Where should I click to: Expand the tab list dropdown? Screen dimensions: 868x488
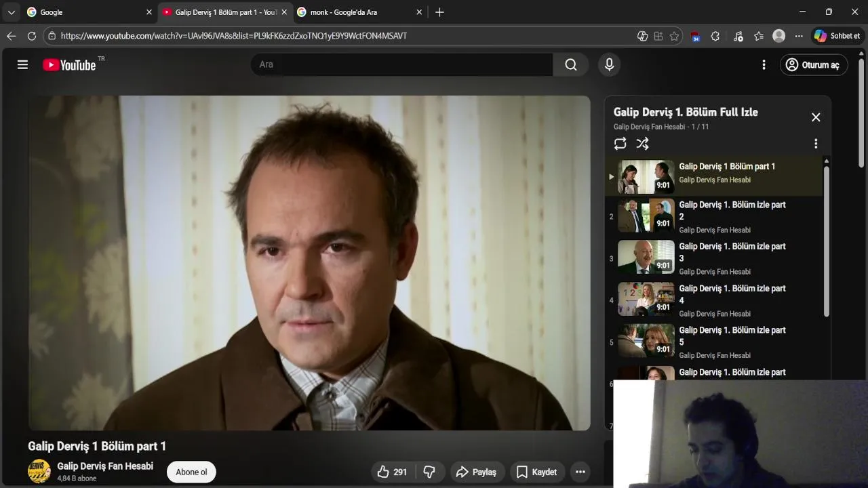coord(11,12)
